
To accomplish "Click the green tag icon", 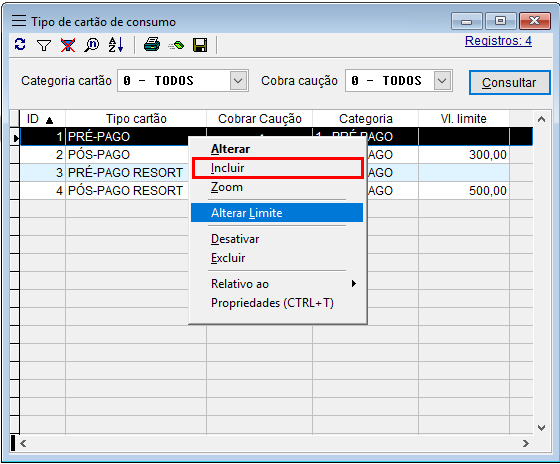I will (176, 45).
